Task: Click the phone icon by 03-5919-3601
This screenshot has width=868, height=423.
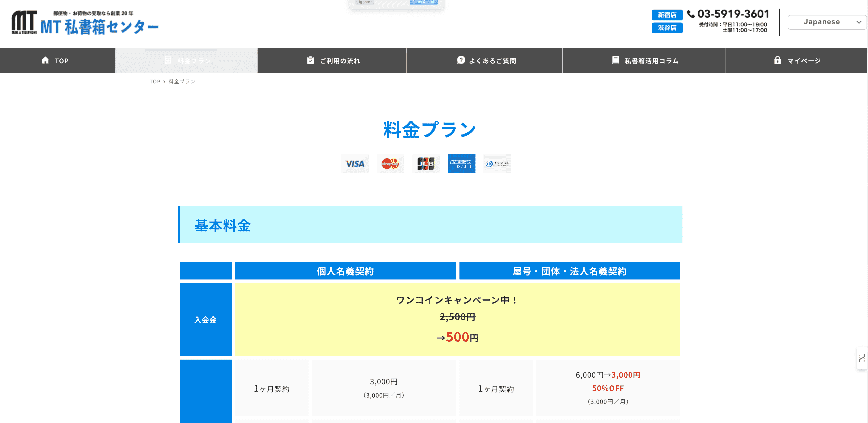Action: coord(691,14)
